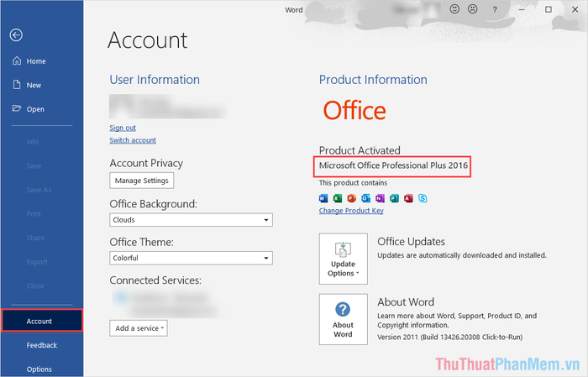Select the greyed Save As sidebar item
Image resolution: width=588 pixels, height=377 pixels.
tap(39, 190)
